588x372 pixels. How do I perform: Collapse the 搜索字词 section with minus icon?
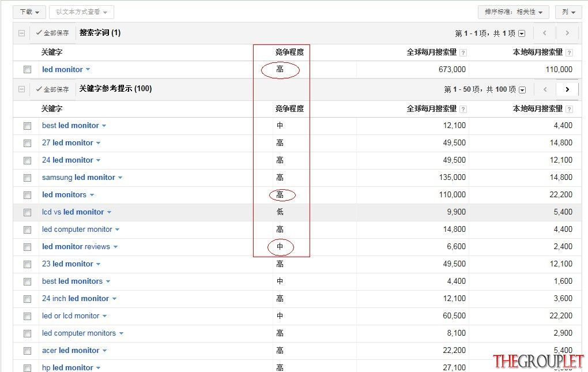[x=22, y=33]
